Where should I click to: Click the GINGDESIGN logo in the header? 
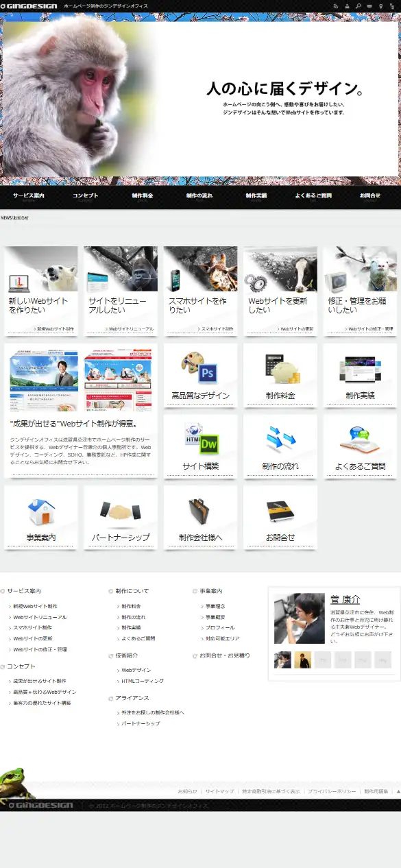[29, 5]
